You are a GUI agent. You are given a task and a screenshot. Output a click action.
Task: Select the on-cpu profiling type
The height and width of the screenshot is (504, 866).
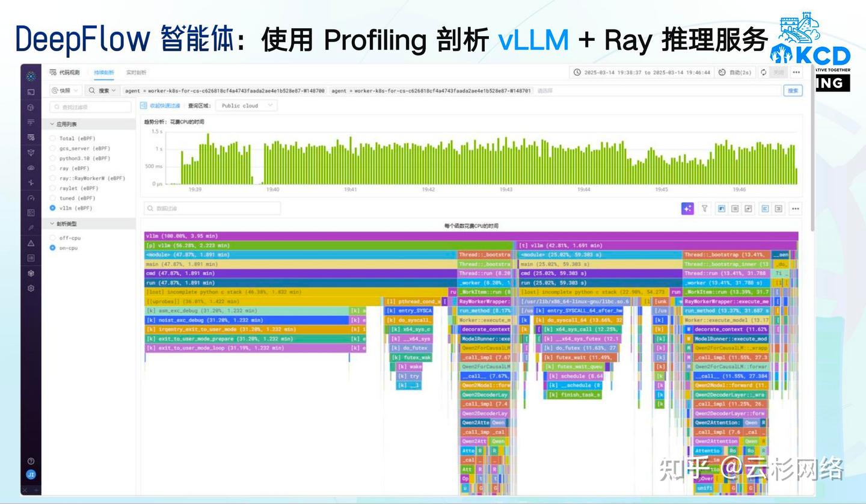pos(64,248)
